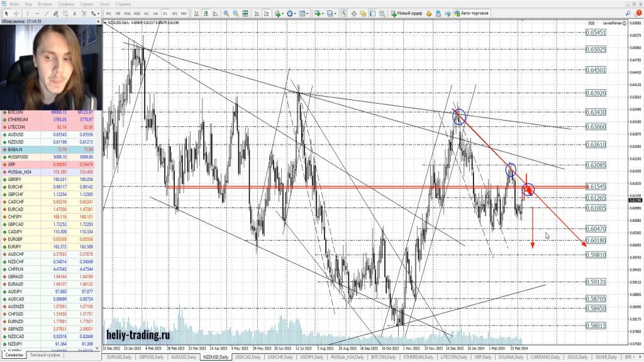
Task: Toggle the D1 timeframe button
Action: pos(165,13)
